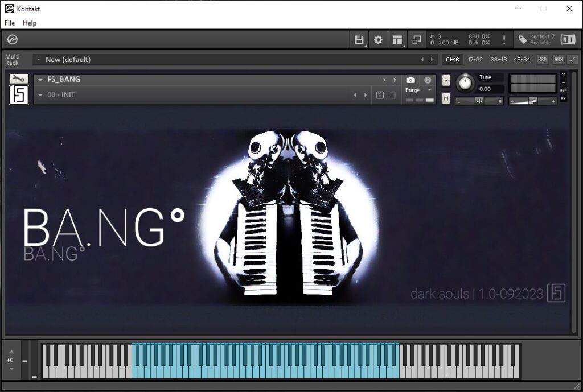Toggle the AUX panel in rack header
Screen dimensions: 583x392
[x=559, y=59]
